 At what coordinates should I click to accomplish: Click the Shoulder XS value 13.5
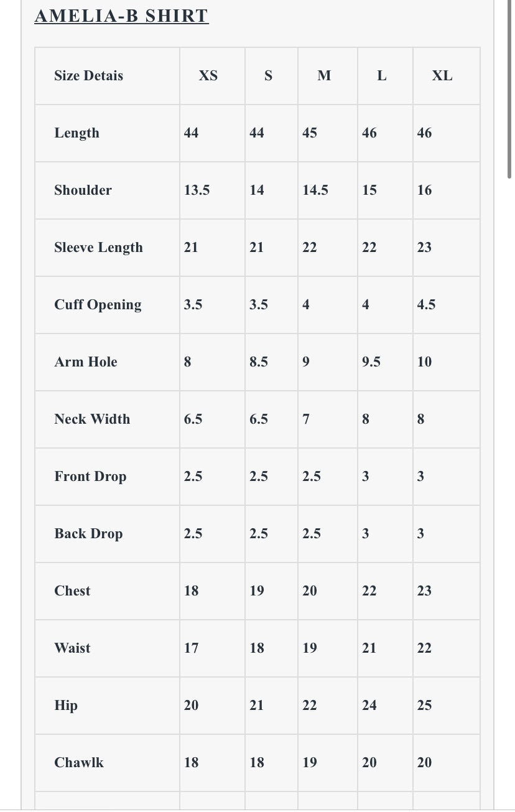197,190
